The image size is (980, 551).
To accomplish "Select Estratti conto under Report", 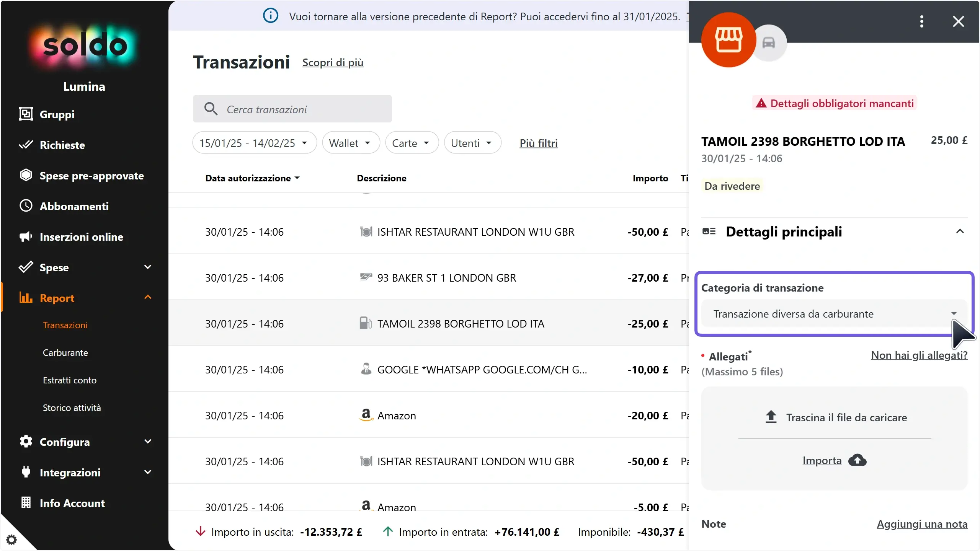I will click(x=70, y=380).
